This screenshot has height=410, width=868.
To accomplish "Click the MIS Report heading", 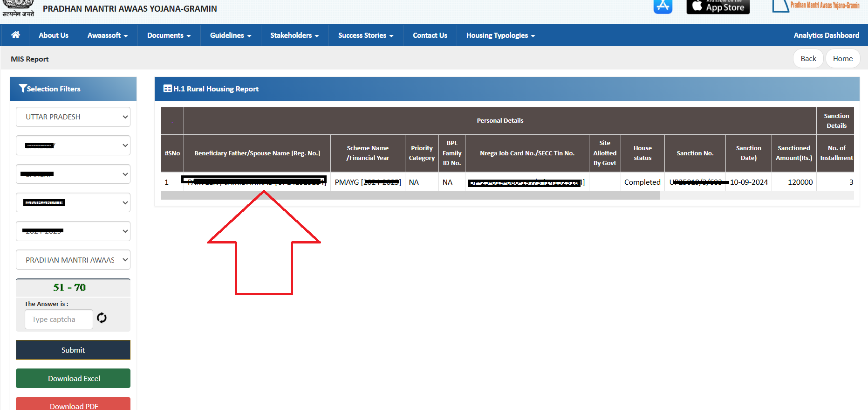I will point(30,59).
